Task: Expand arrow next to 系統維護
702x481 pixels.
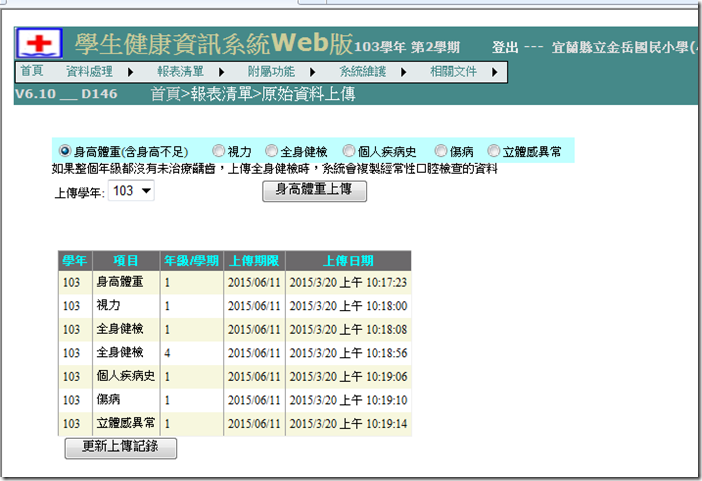Action: [x=403, y=72]
